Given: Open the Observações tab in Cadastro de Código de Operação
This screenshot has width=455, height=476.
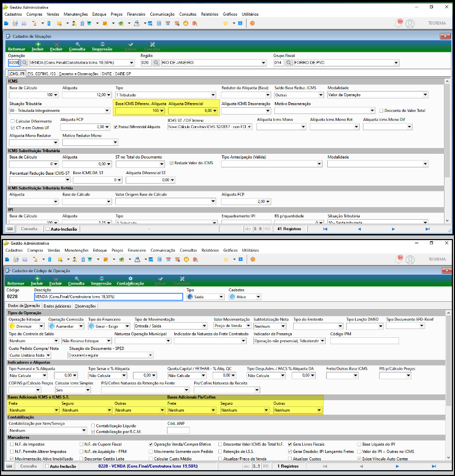Looking at the screenshot, I should click(x=85, y=306).
